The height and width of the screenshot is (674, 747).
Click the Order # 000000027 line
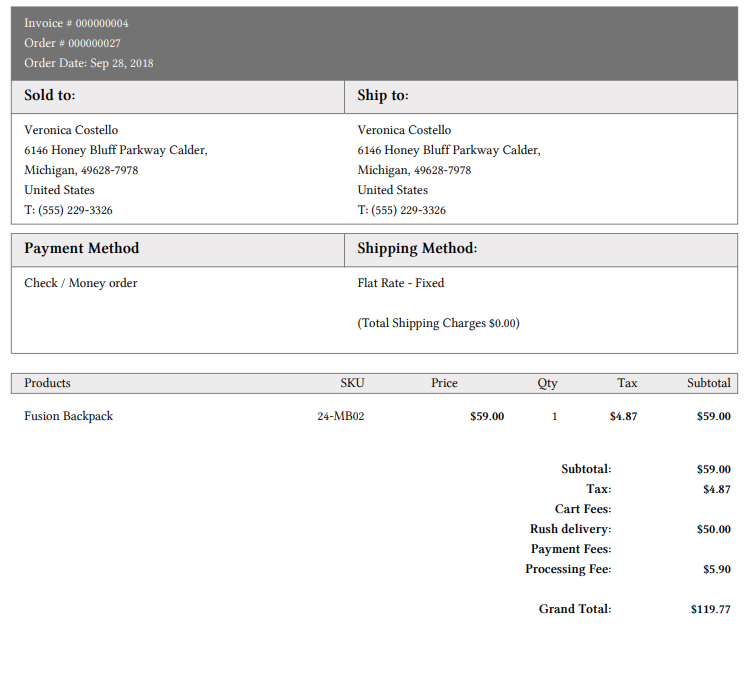coord(72,43)
